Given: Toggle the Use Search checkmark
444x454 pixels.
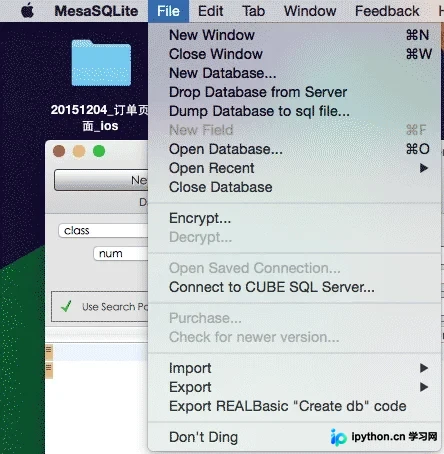Looking at the screenshot, I should (66, 306).
